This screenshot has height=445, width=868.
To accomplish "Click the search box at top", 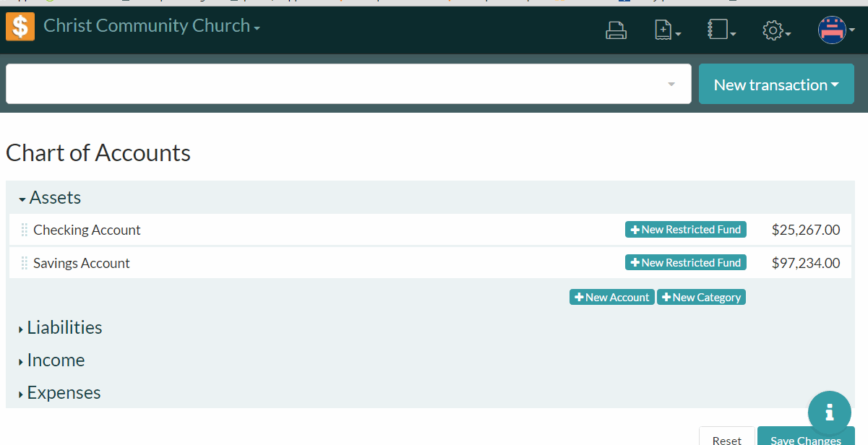I will tap(340, 84).
